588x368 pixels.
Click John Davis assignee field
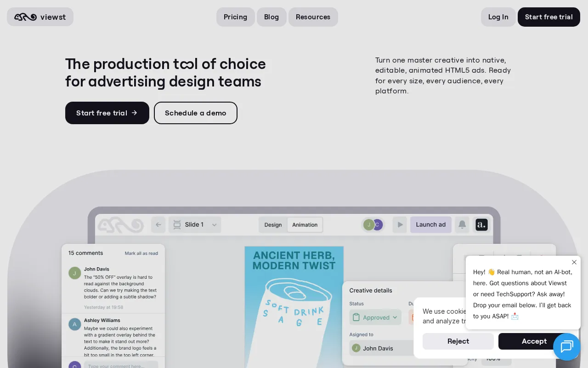tap(381, 348)
